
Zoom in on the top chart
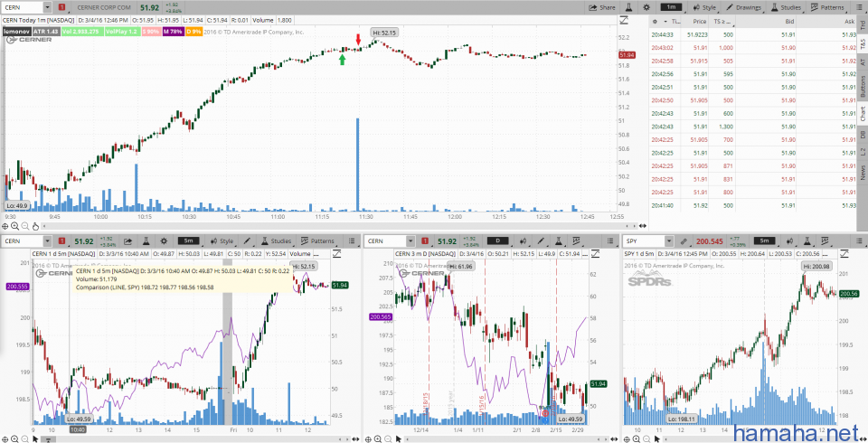(15, 226)
